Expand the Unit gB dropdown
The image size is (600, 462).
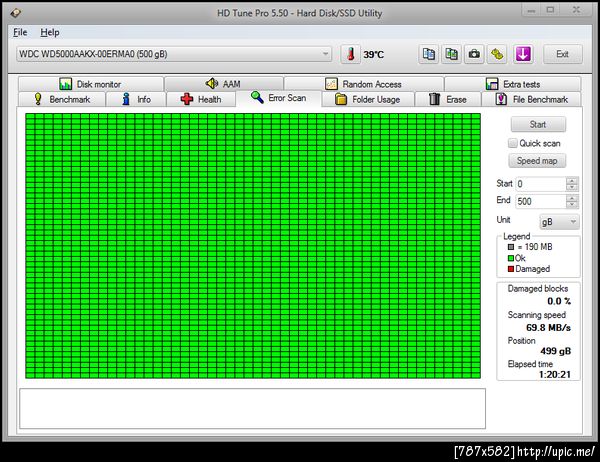point(559,222)
